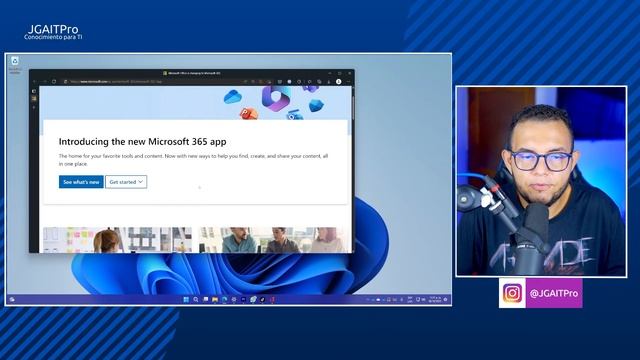Viewport: 640px width, 360px height.
Task: Click the taskbar clock and date
Action: pyautogui.click(x=435, y=300)
